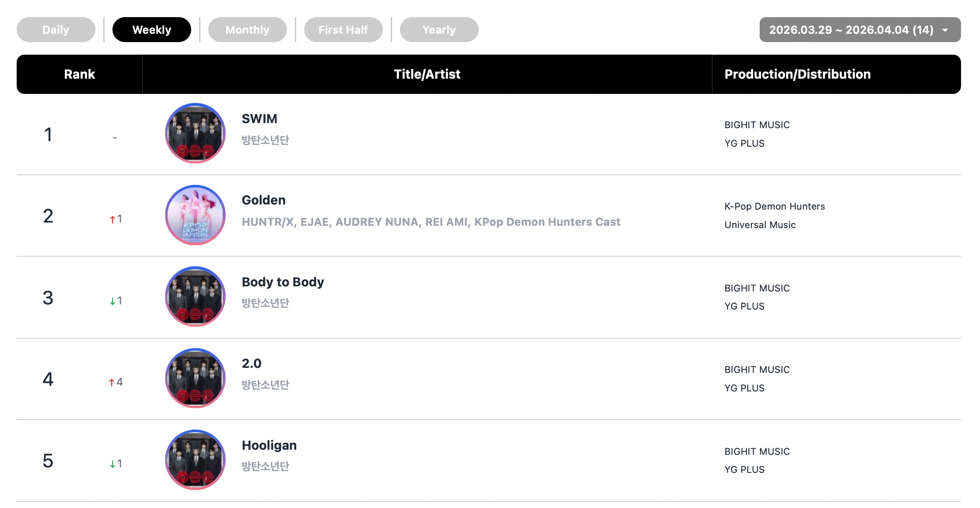The width and height of the screenshot is (980, 508).
Task: Click the HUNTR/X artist credits line
Action: coord(431,222)
